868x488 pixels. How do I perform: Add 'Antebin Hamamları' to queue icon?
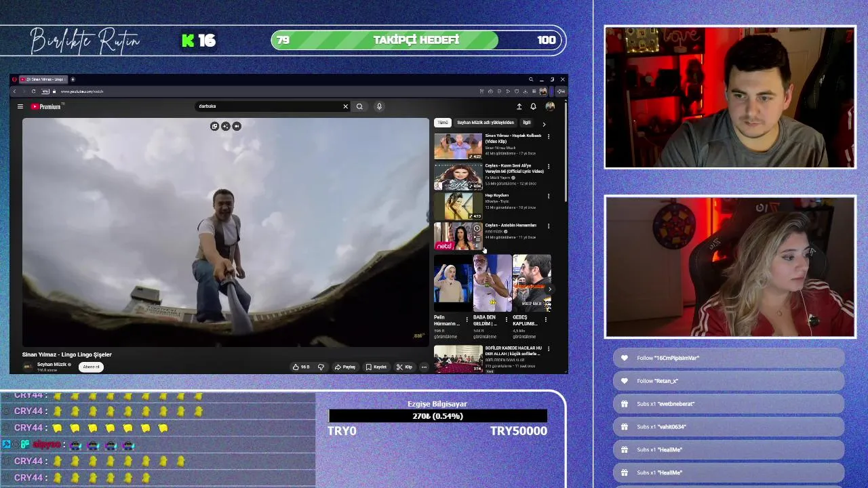[x=477, y=238]
